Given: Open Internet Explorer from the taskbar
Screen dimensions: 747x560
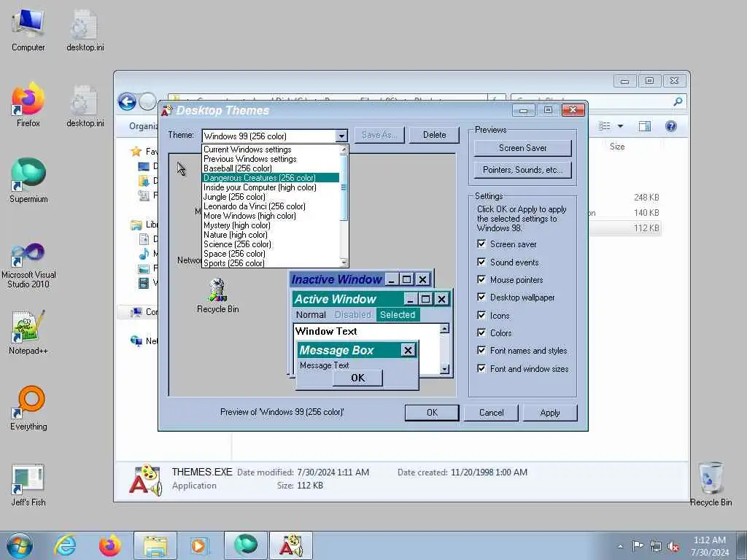Looking at the screenshot, I should [65, 545].
